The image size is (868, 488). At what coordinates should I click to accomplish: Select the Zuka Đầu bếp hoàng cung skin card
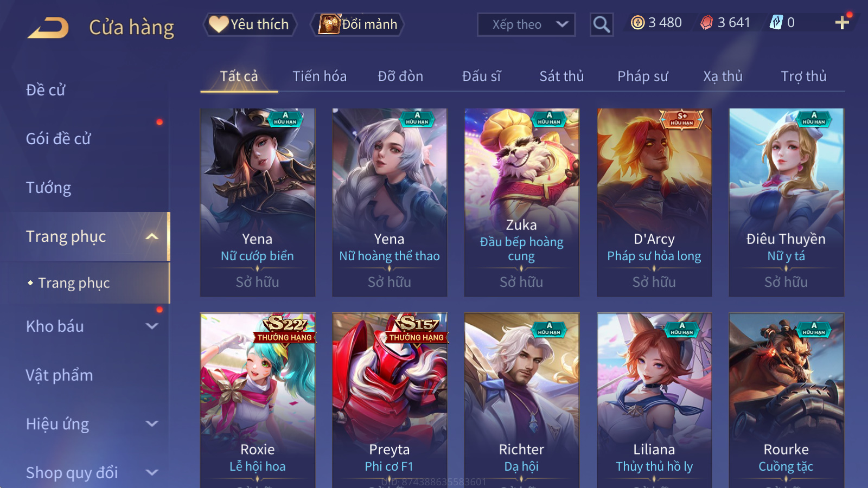(x=521, y=202)
